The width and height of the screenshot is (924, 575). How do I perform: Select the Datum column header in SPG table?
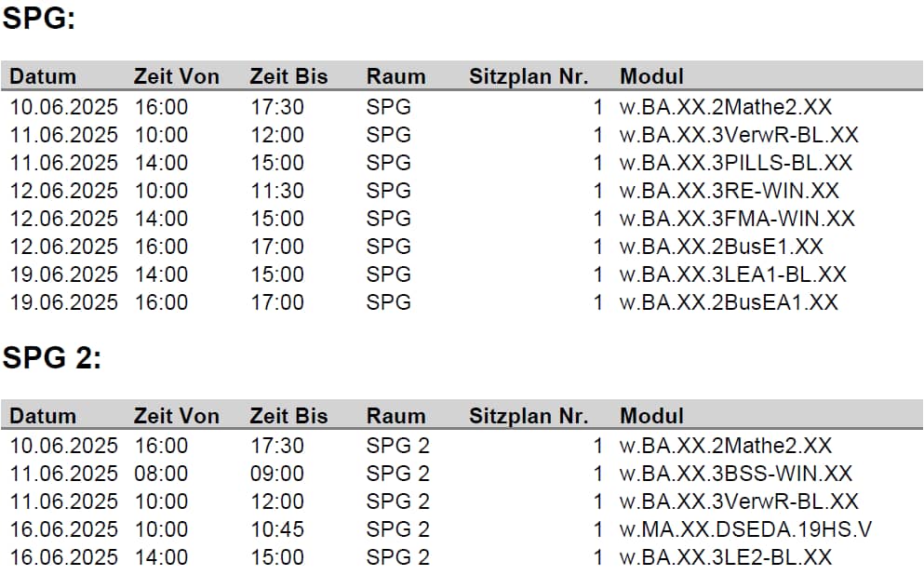tap(43, 76)
